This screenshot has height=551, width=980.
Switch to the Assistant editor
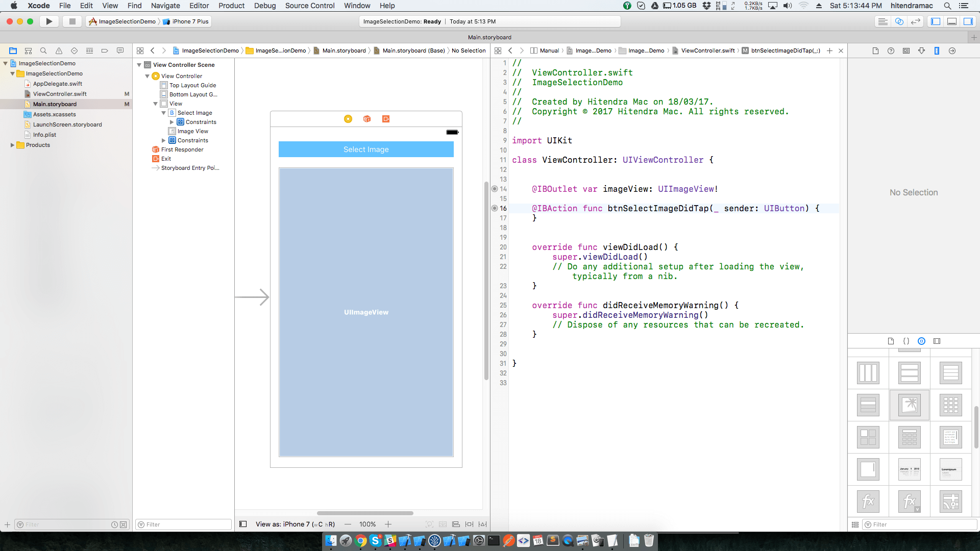(x=899, y=21)
